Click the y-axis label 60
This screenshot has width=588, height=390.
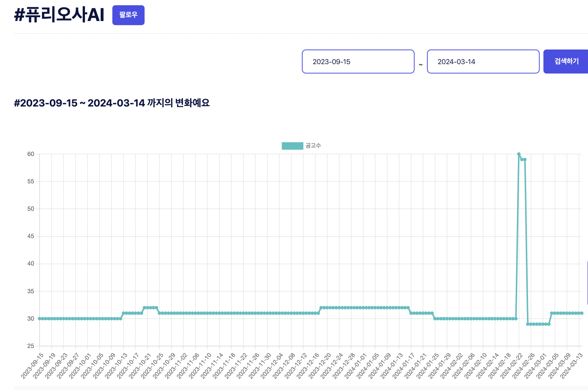[x=31, y=154]
